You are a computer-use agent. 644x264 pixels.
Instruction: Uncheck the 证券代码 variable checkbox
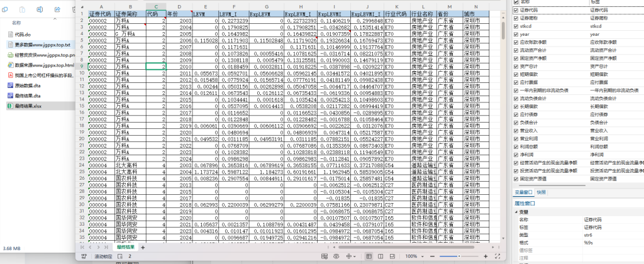[516, 10]
